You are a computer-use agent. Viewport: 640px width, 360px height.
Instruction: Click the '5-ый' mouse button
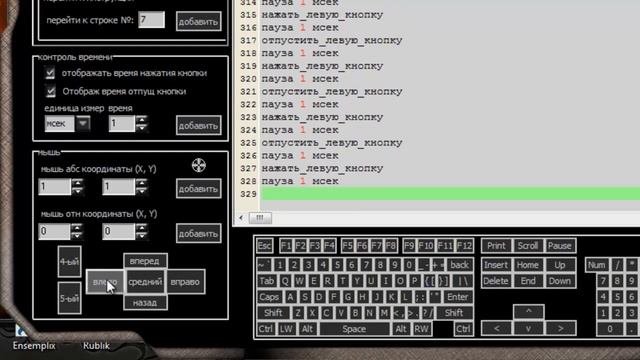(69, 298)
